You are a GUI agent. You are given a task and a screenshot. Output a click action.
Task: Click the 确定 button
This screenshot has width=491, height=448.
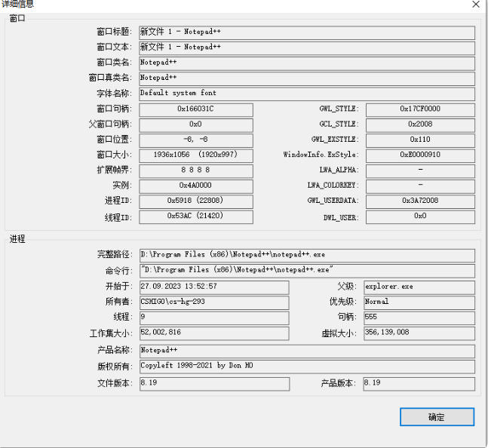(x=437, y=417)
